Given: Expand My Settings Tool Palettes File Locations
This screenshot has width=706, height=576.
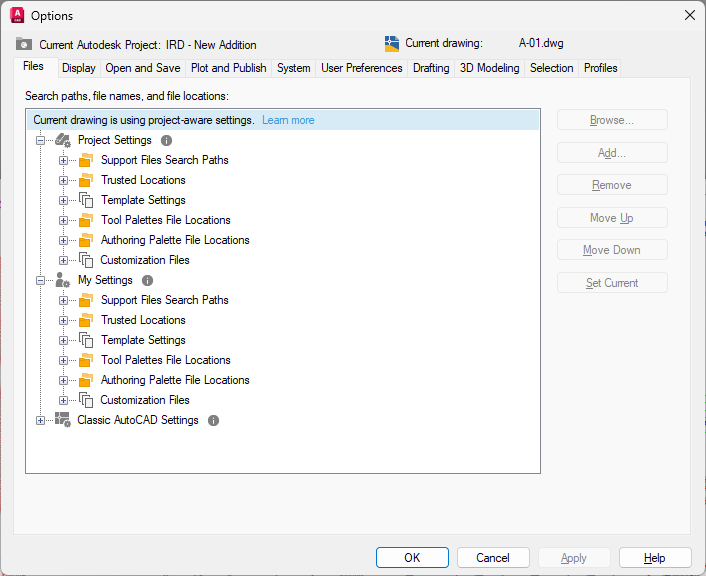Looking at the screenshot, I should coord(63,361).
